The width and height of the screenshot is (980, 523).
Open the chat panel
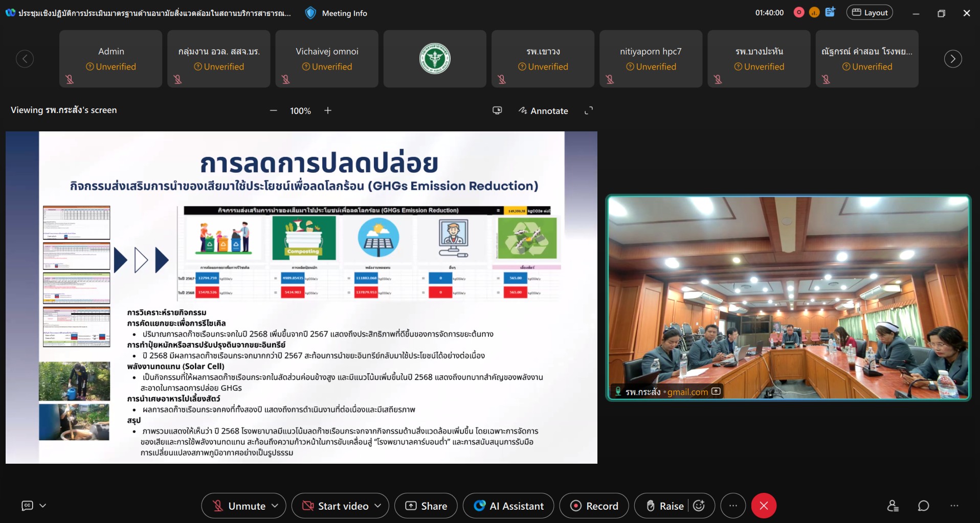pos(923,506)
